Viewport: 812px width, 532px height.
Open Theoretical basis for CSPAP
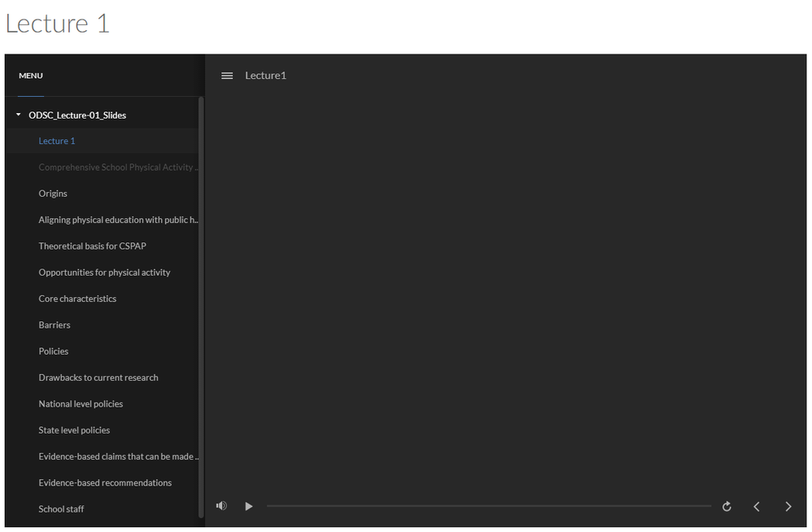92,246
